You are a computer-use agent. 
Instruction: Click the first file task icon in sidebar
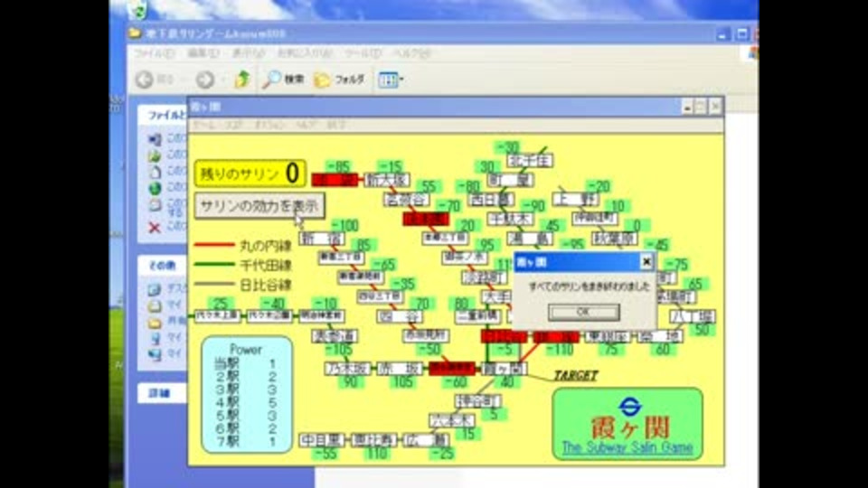coord(155,139)
